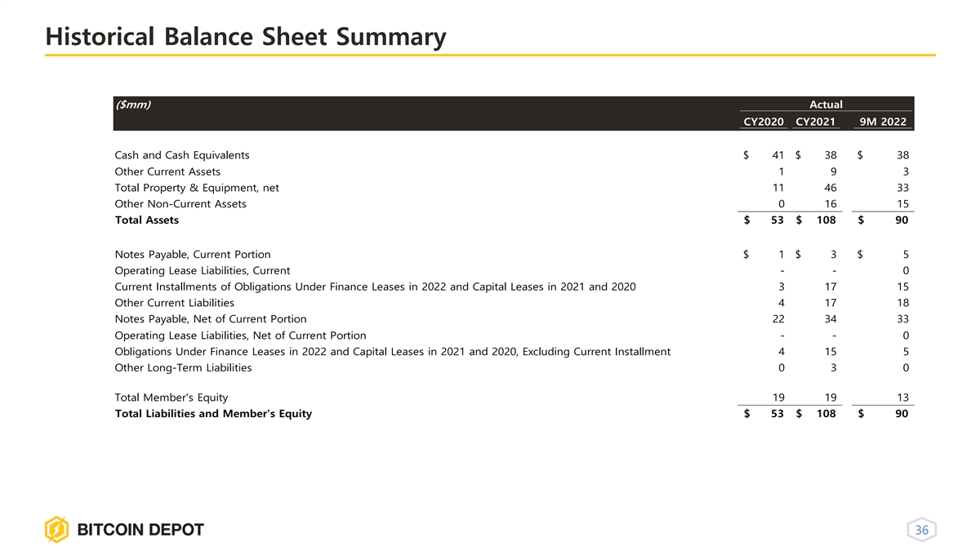Select the Historical Balance Sheet Summary title

(x=246, y=38)
